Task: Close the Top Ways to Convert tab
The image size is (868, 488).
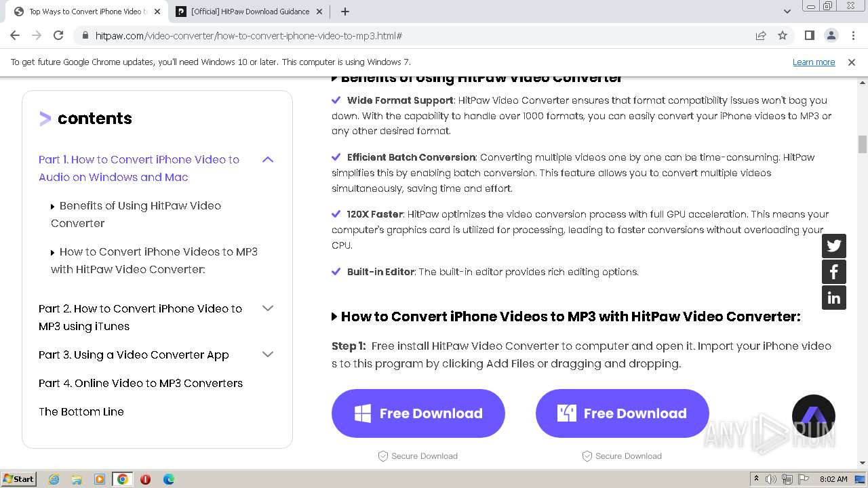Action: [x=157, y=12]
